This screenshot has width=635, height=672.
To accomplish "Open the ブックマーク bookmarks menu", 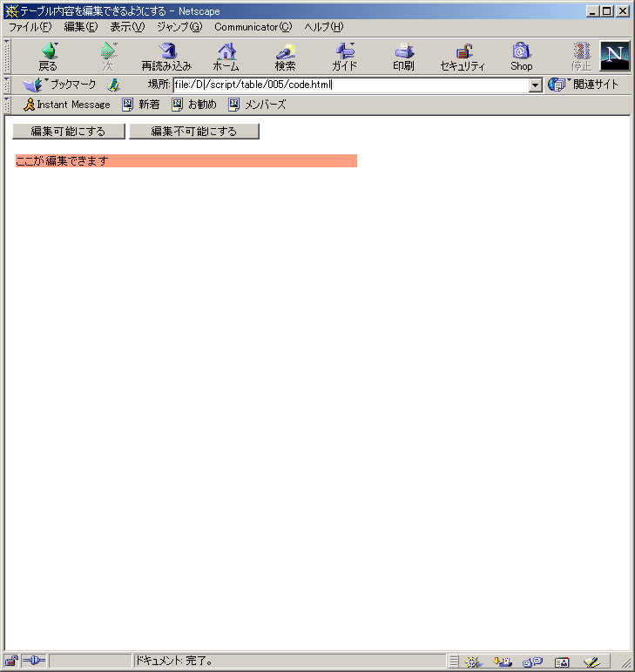I will (59, 85).
